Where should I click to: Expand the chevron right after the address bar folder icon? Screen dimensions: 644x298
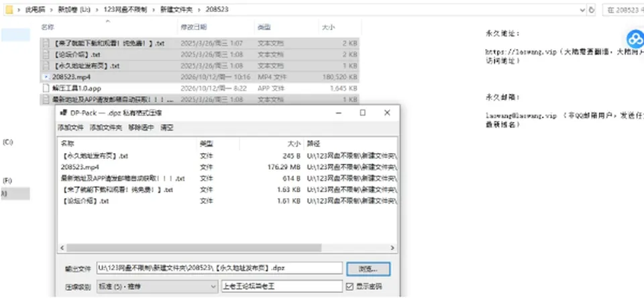point(19,10)
